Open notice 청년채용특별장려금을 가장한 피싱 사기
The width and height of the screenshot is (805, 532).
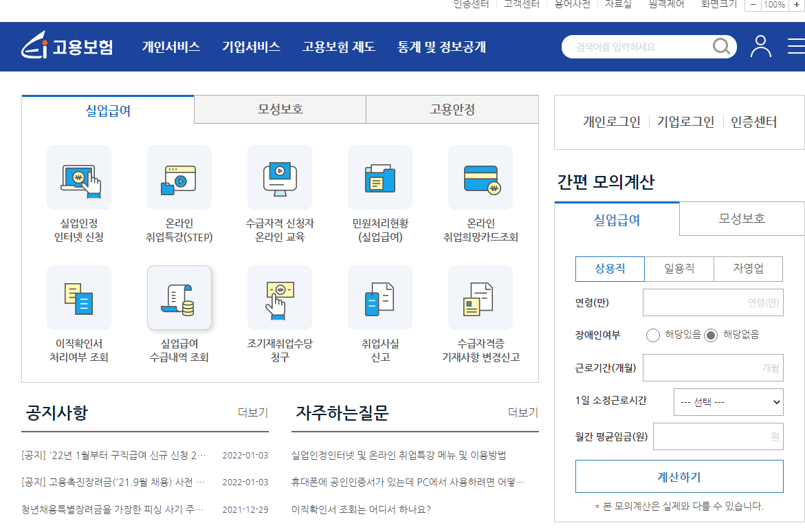113,509
